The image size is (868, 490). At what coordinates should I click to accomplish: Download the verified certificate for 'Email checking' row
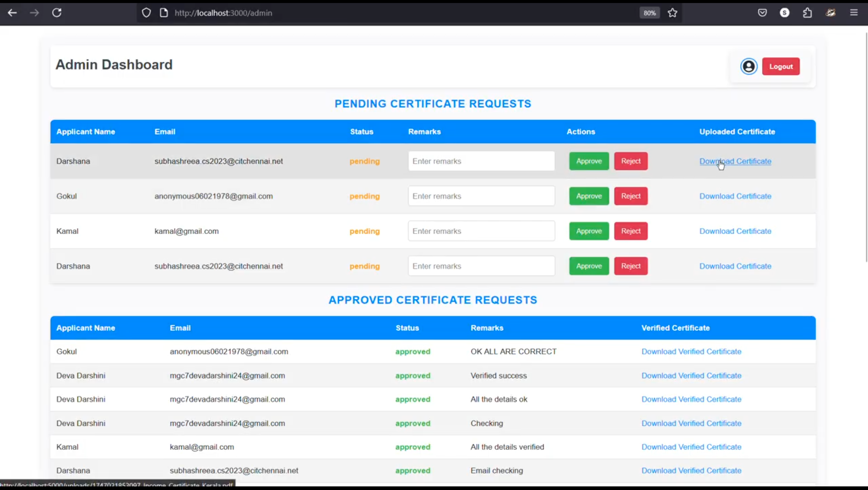click(x=691, y=470)
